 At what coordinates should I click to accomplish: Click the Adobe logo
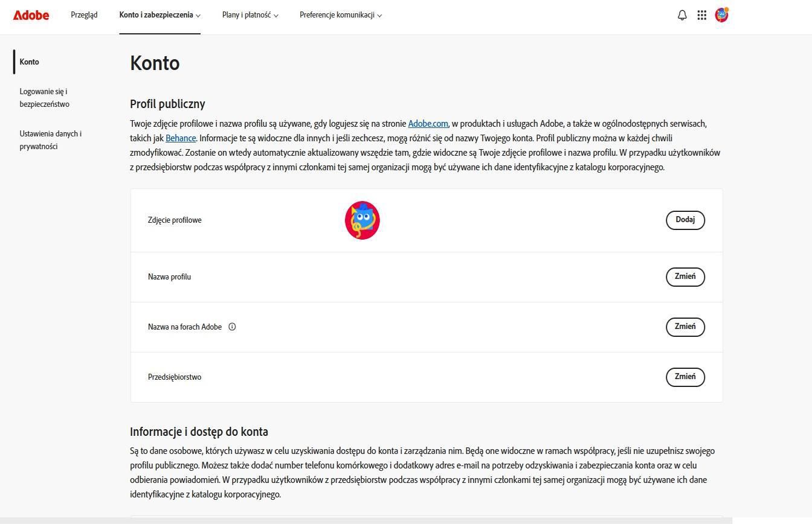point(31,15)
